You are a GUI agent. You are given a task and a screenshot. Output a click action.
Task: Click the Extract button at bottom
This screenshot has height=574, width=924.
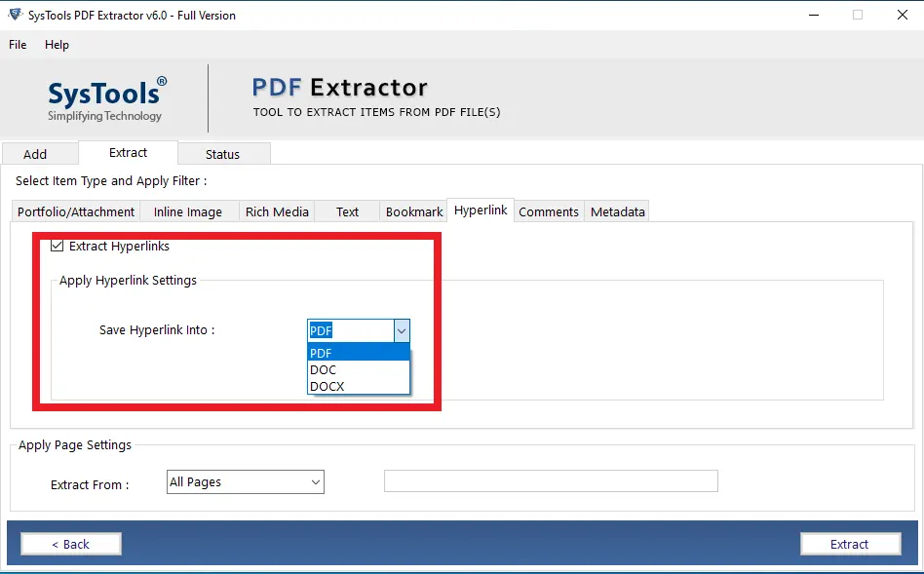click(850, 544)
